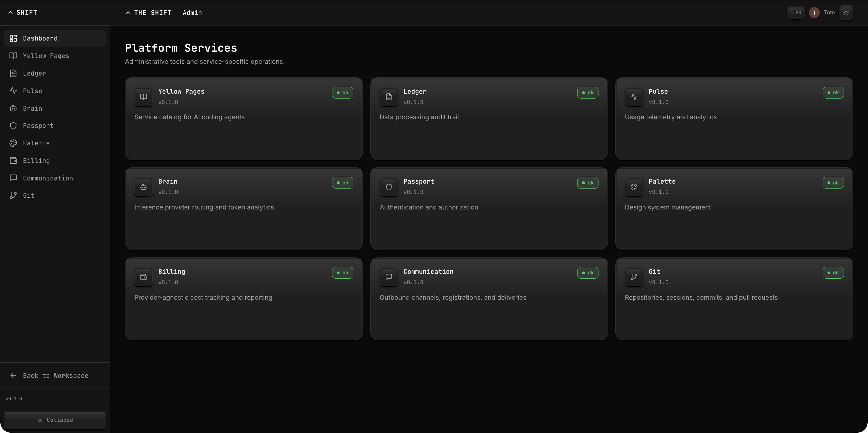The image size is (868, 433).
Task: Select the Brain service in the sidebar
Action: point(32,108)
